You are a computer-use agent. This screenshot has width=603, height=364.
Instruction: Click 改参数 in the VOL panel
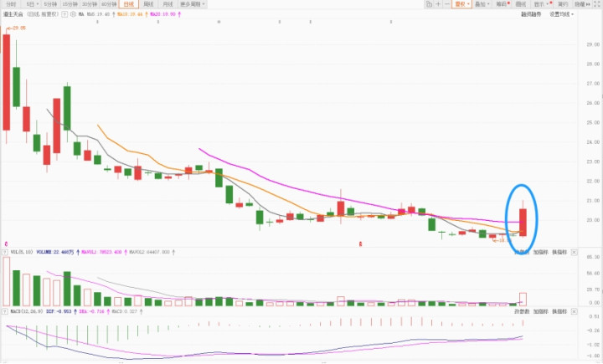point(522,253)
